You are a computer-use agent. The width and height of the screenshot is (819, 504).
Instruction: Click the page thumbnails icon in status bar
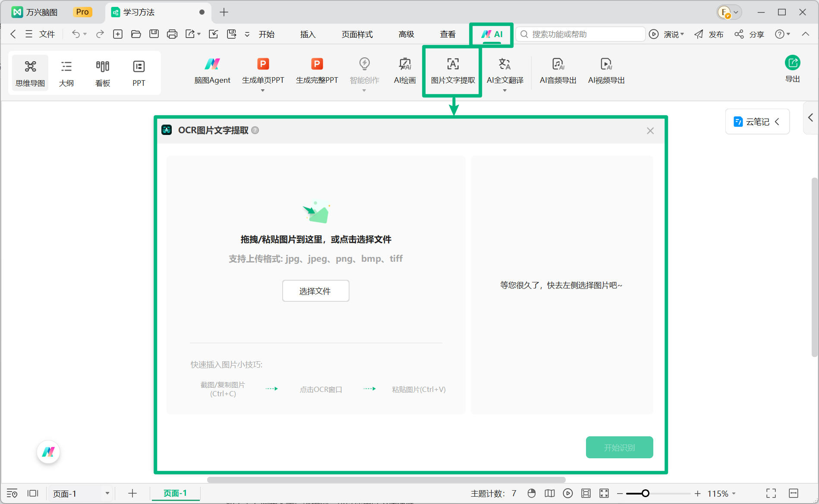(x=33, y=493)
